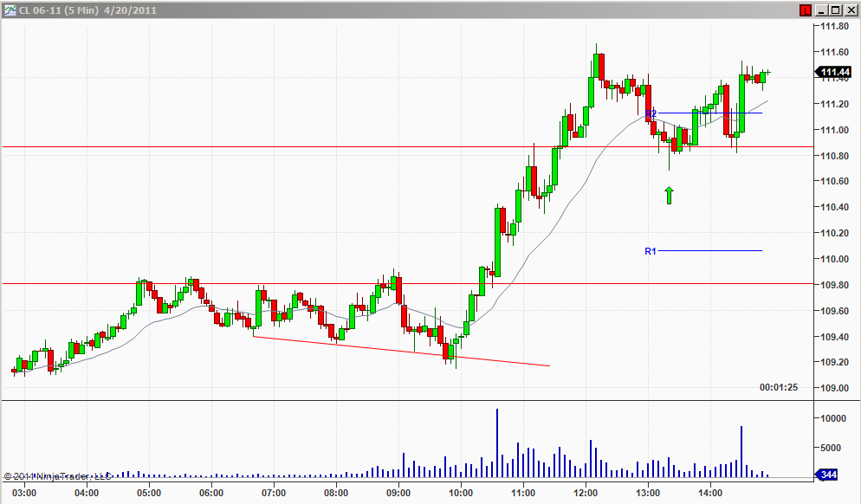861x504 pixels.
Task: Select the R1 pivot level label
Action: pos(651,251)
